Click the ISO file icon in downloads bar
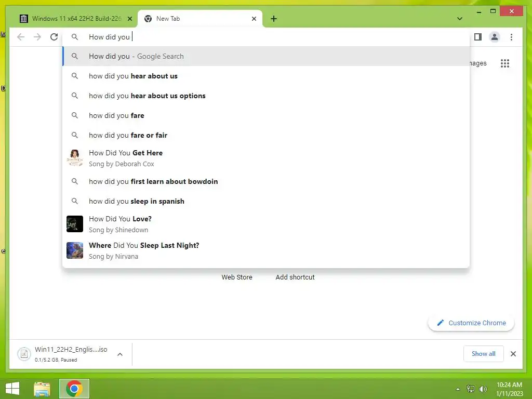 click(24, 354)
